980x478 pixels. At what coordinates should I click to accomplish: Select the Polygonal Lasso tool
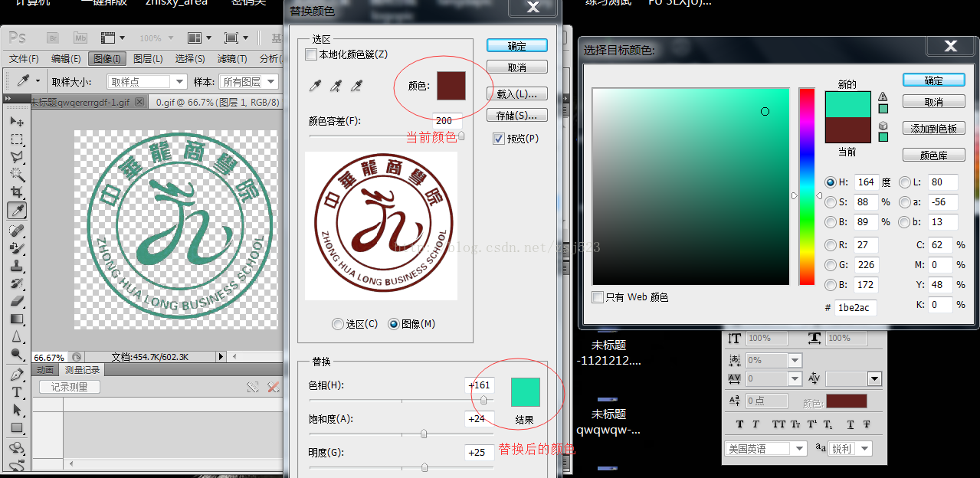(x=17, y=157)
